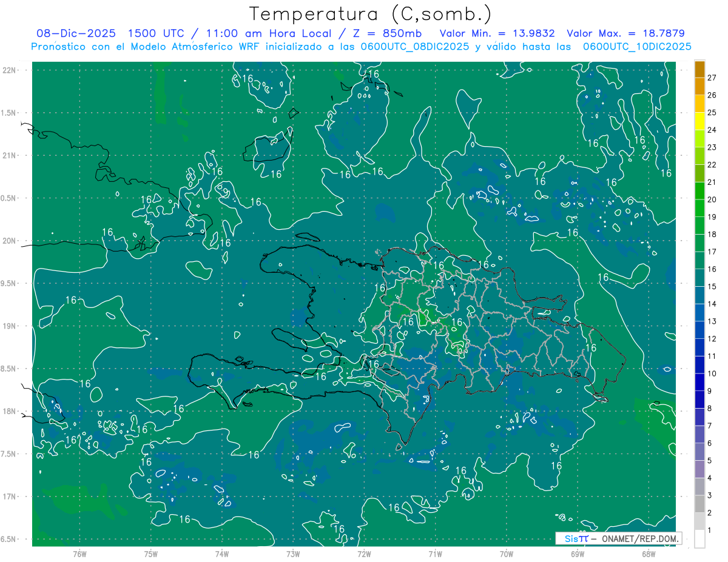
Task: Click the latitude axis label '18N'
Action: (x=9, y=411)
